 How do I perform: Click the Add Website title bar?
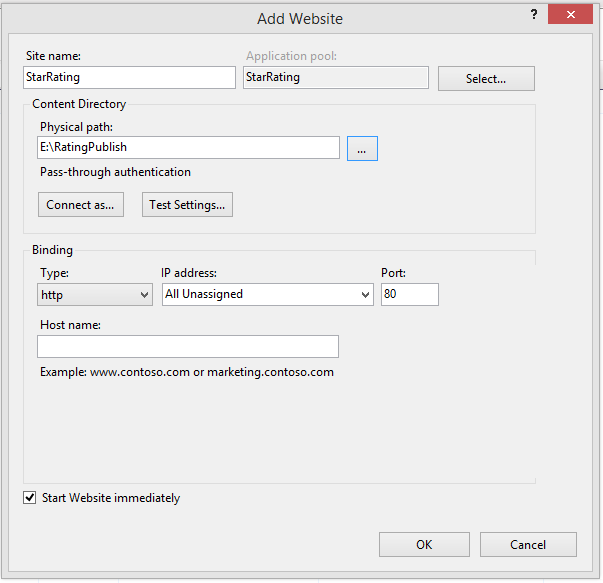pyautogui.click(x=300, y=18)
